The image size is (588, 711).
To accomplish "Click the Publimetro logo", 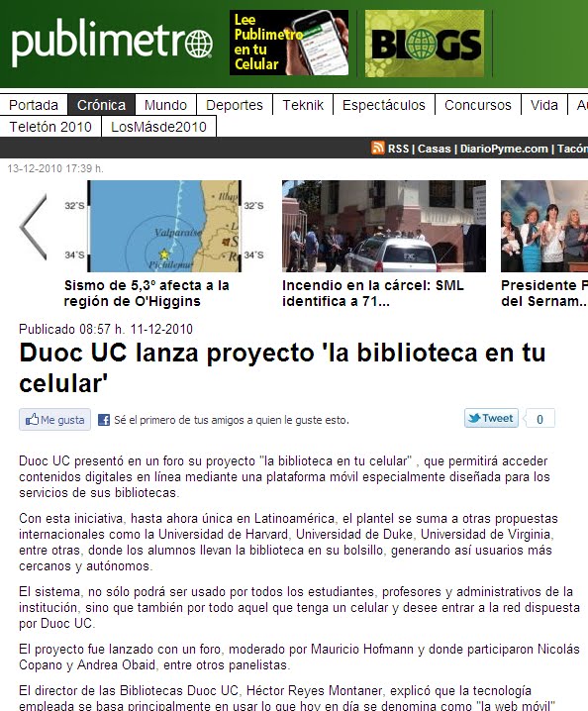I will [112, 44].
